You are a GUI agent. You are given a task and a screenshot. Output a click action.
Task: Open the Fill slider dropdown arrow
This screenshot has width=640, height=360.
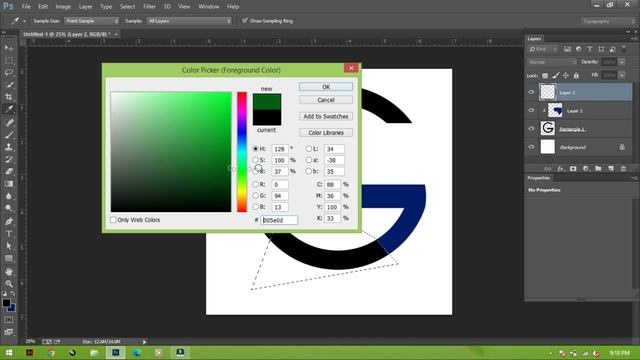click(x=622, y=76)
